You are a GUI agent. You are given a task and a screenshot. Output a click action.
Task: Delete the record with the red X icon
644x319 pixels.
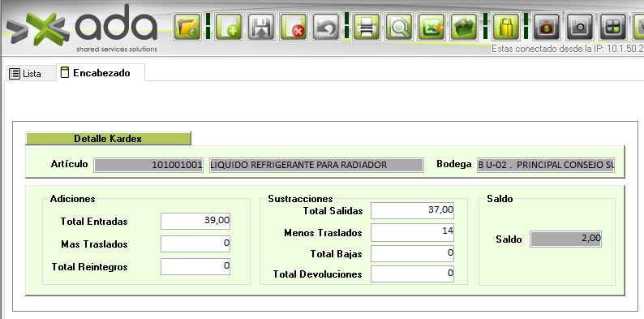coord(294,27)
